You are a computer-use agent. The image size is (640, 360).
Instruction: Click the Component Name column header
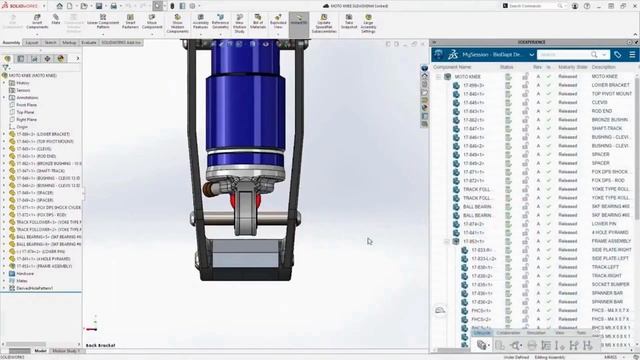point(452,67)
